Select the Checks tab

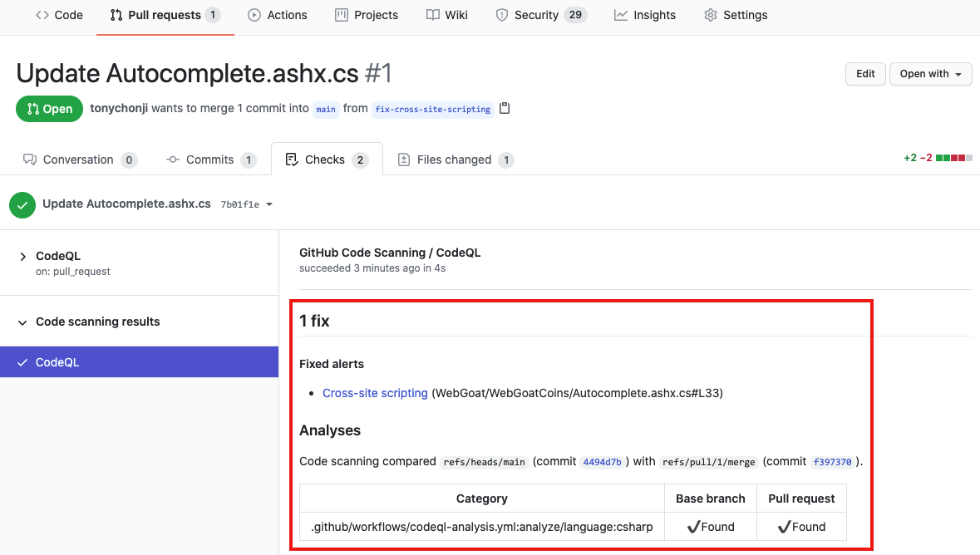[x=326, y=160]
